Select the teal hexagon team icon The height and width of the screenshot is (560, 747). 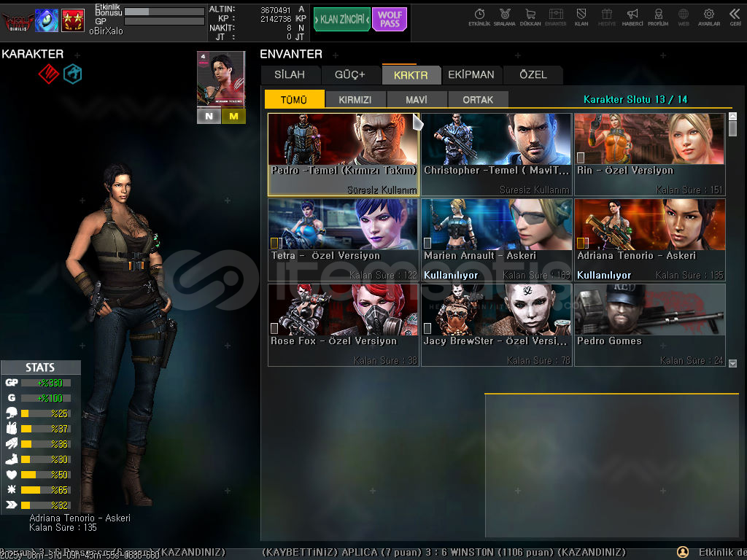point(73,74)
